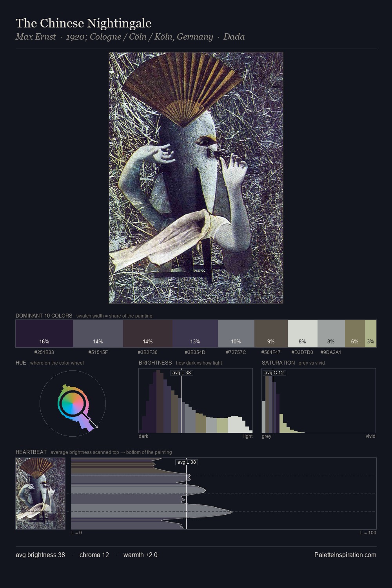392x588 pixels.
Task: Open PaletteInspiration.com link
Action: [x=345, y=555]
